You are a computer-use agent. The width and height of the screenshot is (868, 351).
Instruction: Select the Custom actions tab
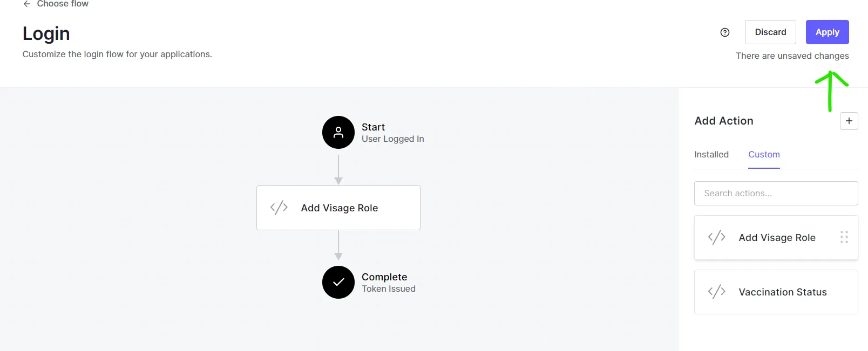tap(764, 155)
